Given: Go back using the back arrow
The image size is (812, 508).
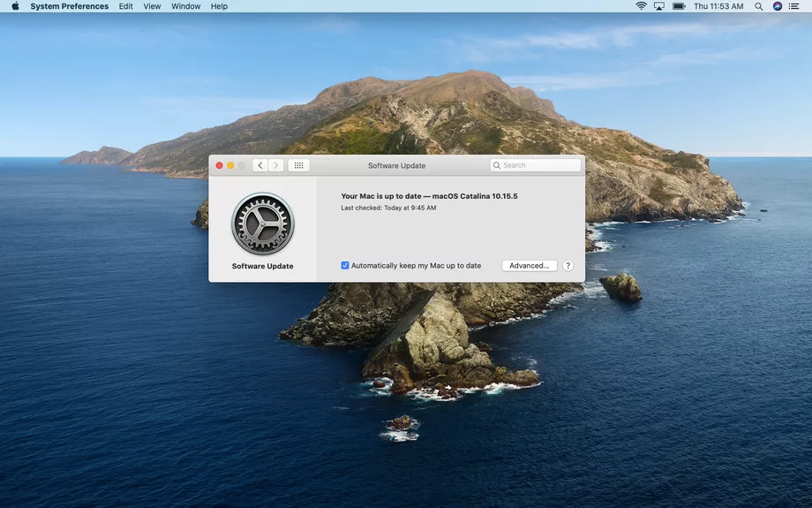Looking at the screenshot, I should [x=259, y=165].
